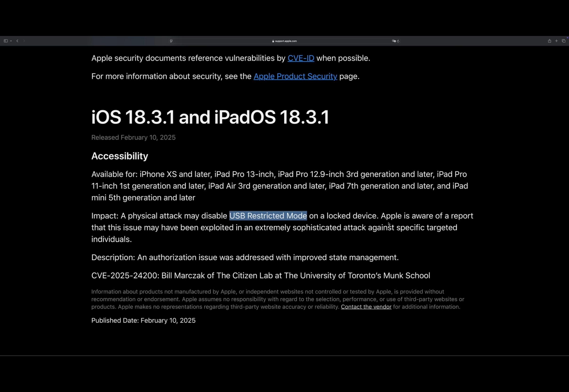The height and width of the screenshot is (392, 569).
Task: Click the highlighted USB Restricted Mode text
Action: point(268,216)
